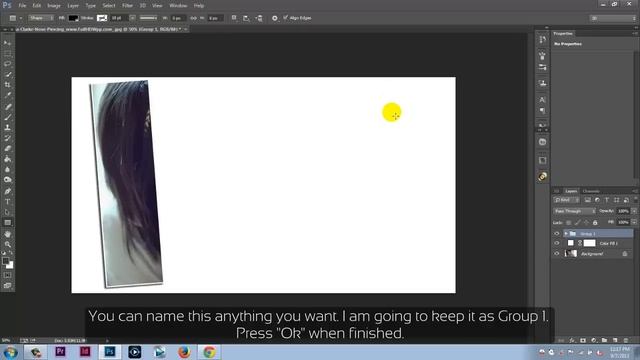
Task: Open the Shape tool mode dropdown
Action: (x=41, y=18)
